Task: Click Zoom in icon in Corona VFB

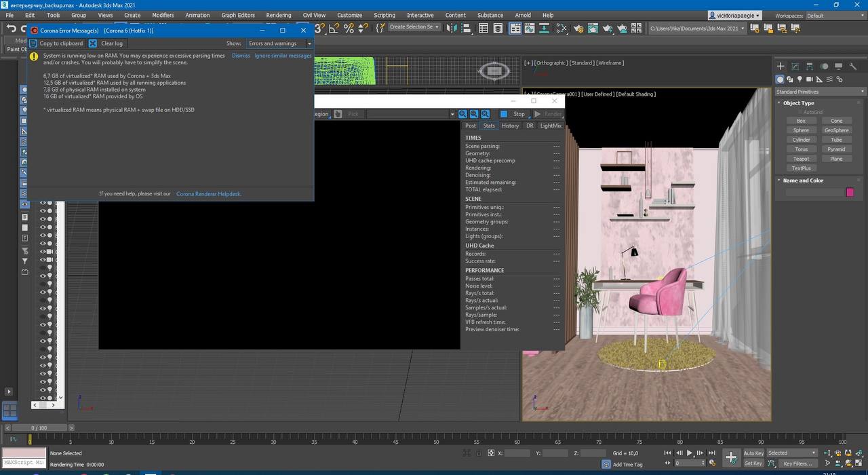Action: click(x=462, y=114)
